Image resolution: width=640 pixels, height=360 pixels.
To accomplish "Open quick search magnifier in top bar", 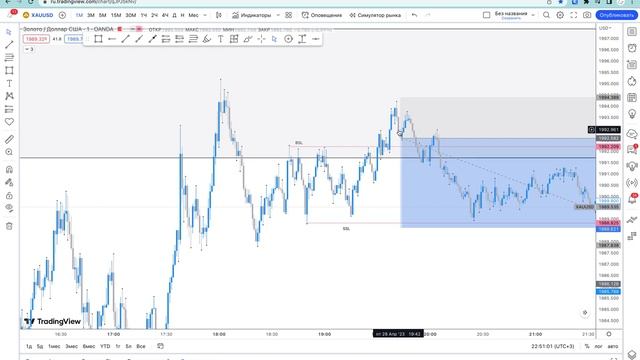I will tap(546, 15).
